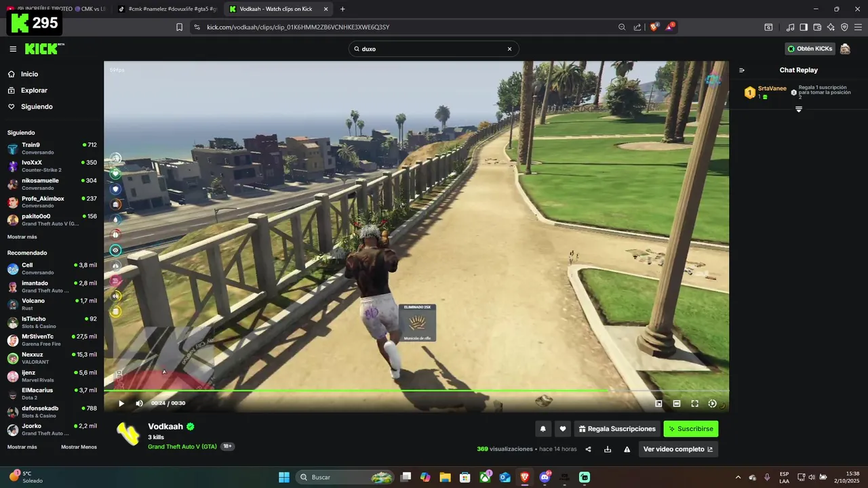The width and height of the screenshot is (868, 488).
Task: Open the Kick hamburger sidebar menu
Action: 13,49
